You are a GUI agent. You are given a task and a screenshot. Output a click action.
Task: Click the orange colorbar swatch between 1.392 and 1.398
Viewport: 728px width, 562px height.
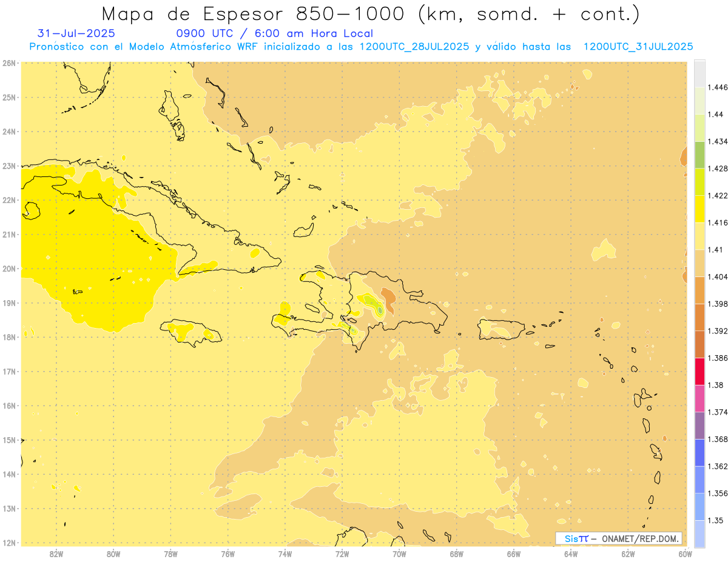tap(699, 317)
